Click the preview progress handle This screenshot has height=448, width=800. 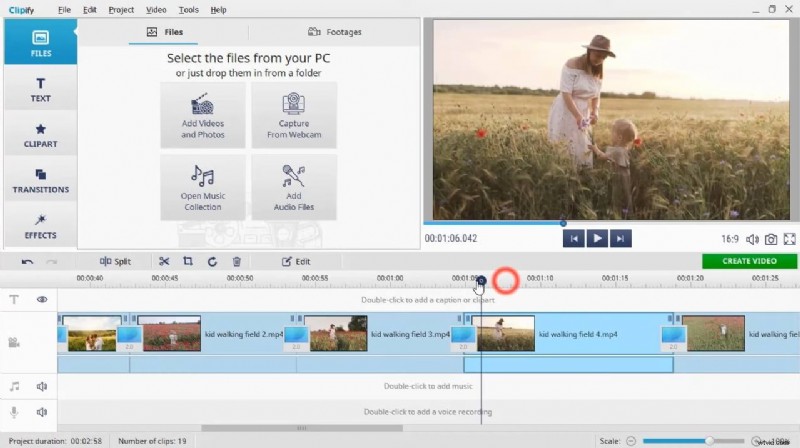coord(563,223)
